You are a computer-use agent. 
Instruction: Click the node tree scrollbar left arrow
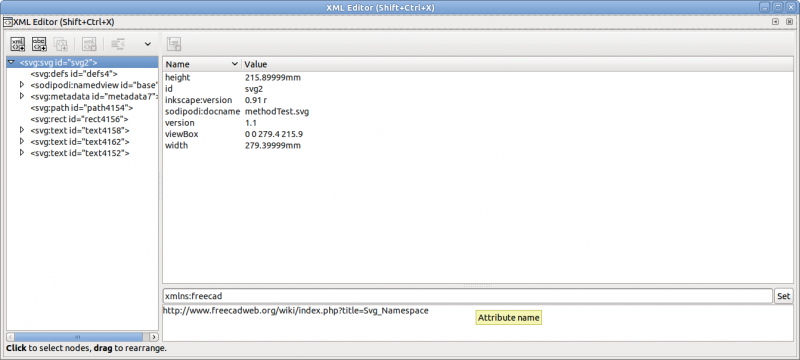point(11,337)
